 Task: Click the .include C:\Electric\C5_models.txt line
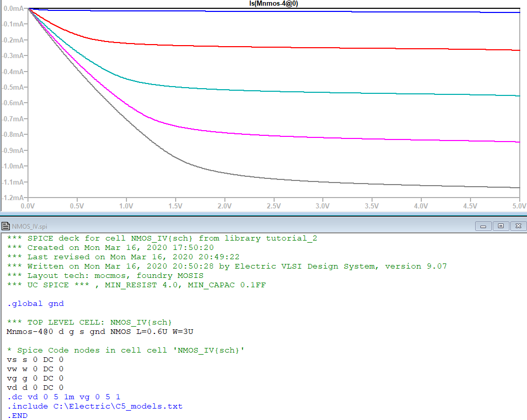point(94,406)
